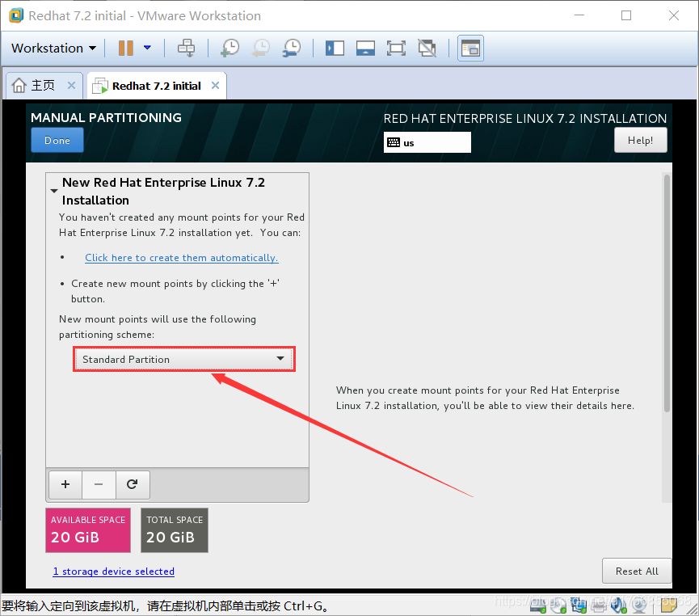Click the sound card status icon
This screenshot has height=616, width=699.
(619, 605)
